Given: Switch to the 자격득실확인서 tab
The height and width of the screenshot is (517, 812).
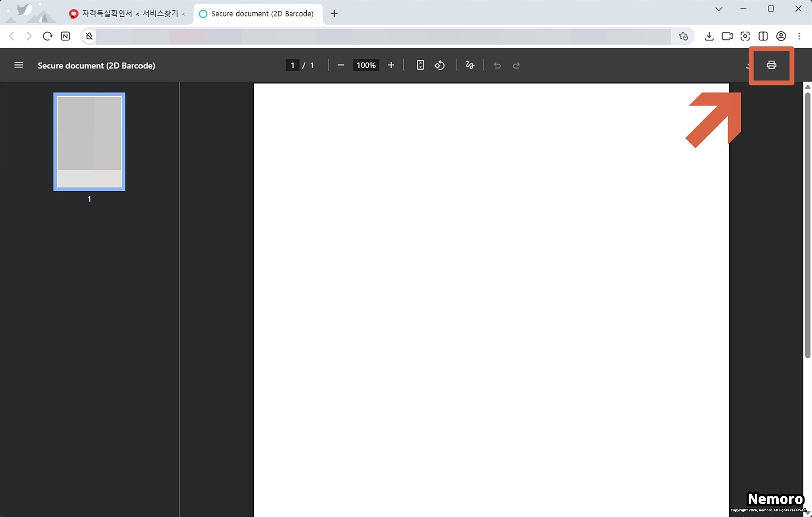Looking at the screenshot, I should pyautogui.click(x=127, y=13).
